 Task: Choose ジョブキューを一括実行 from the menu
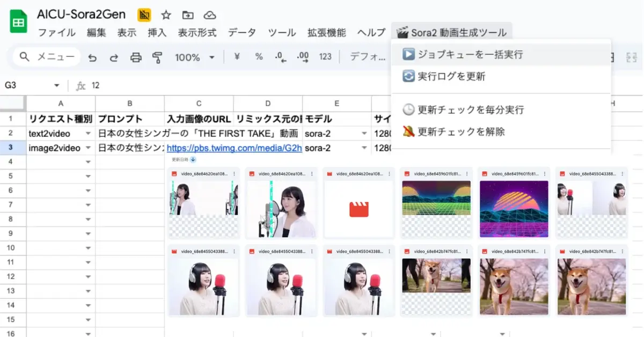click(x=470, y=54)
